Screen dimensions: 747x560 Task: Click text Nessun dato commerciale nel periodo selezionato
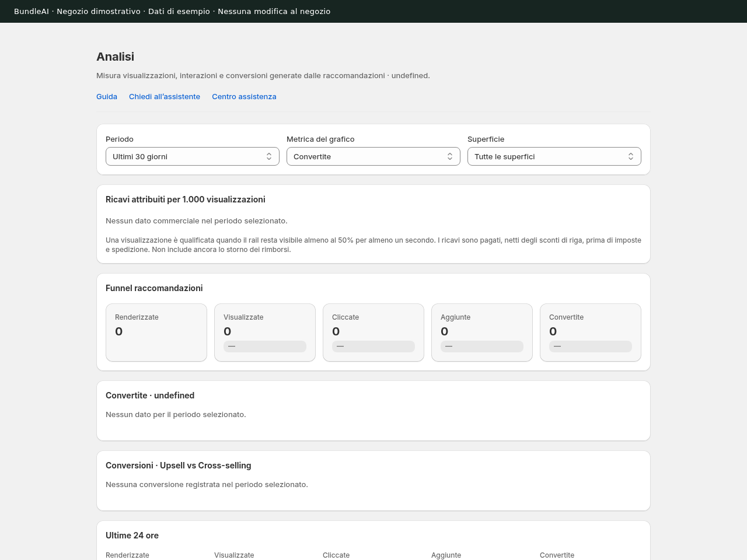[197, 221]
